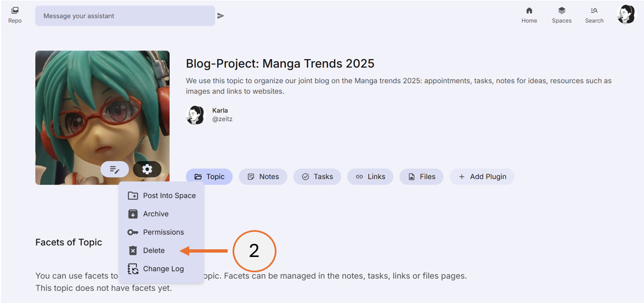Click the topic description starting 'We use this topic'
The height and width of the screenshot is (303, 644).
(x=399, y=86)
